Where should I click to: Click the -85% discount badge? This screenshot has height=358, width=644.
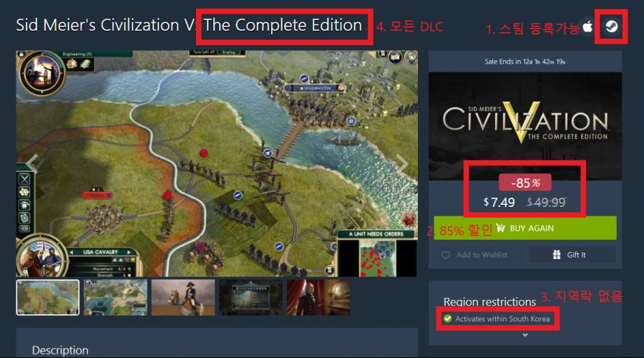(525, 183)
